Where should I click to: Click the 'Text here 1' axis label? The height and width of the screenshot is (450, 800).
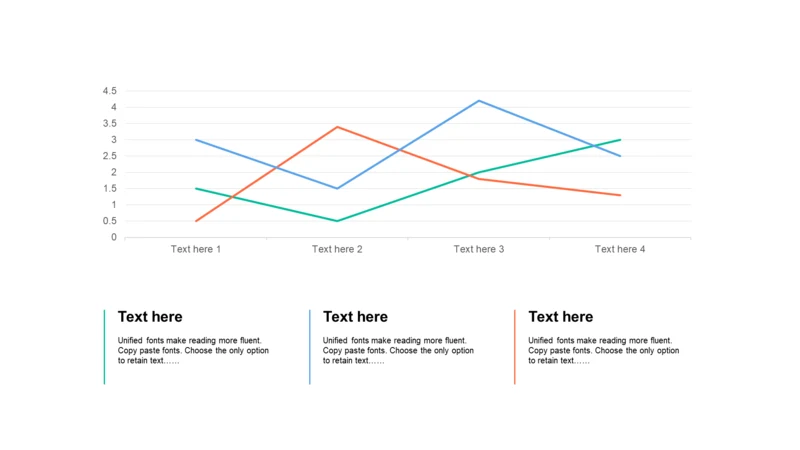coord(195,249)
